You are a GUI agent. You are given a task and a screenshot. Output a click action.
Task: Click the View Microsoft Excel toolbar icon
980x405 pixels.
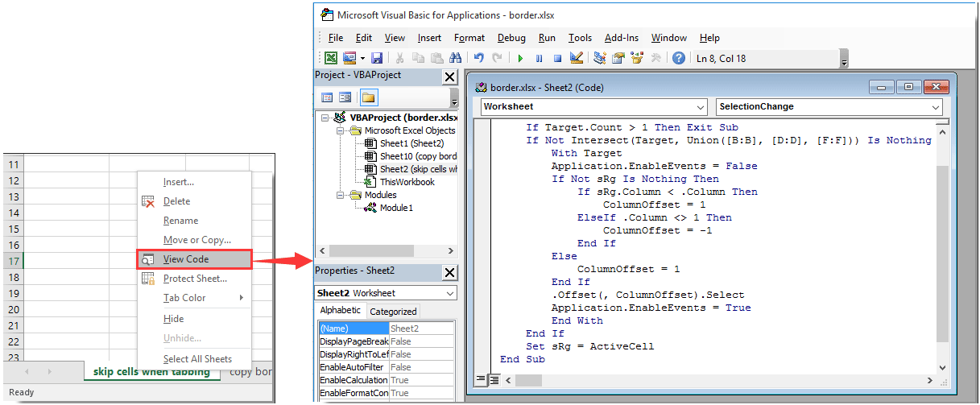click(331, 58)
